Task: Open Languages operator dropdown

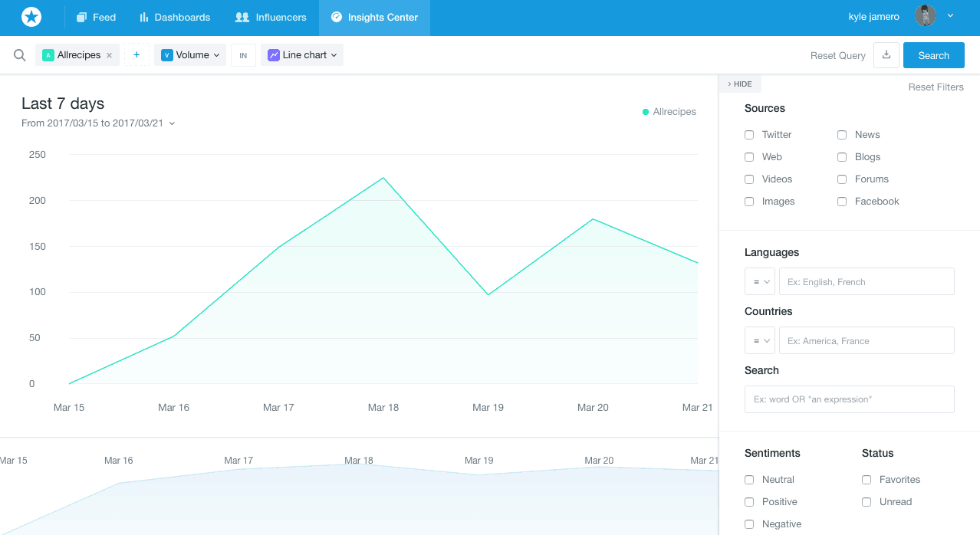Action: 760,281
